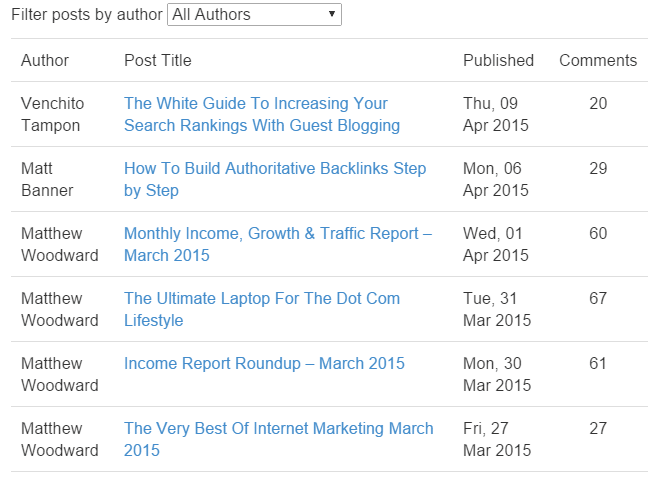Image resolution: width=663 pixels, height=483 pixels.
Task: Click the Filter posts by author label
Action: tap(87, 15)
